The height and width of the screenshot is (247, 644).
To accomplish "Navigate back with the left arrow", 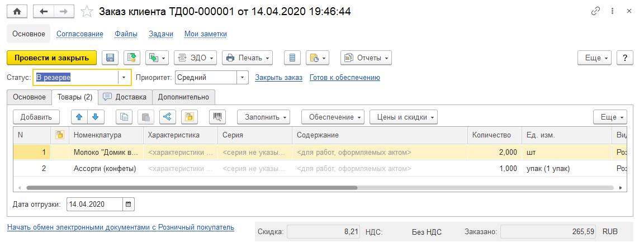I will 44,11.
